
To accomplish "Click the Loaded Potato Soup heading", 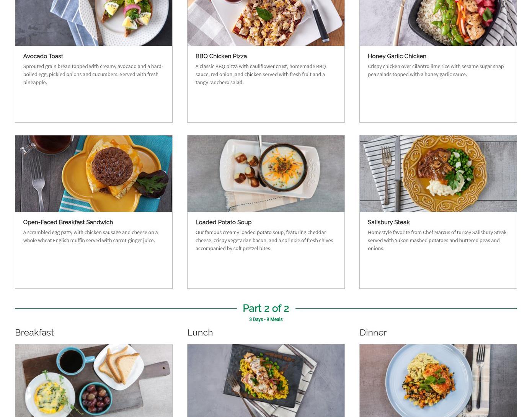I will (x=224, y=222).
